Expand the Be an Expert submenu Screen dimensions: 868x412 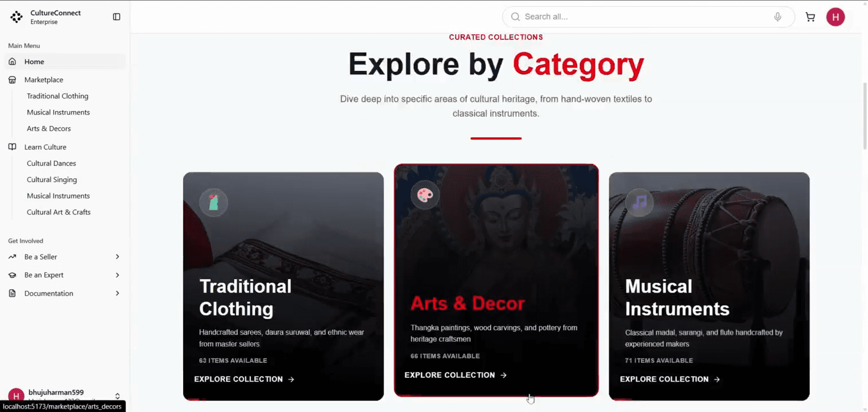[x=117, y=275]
